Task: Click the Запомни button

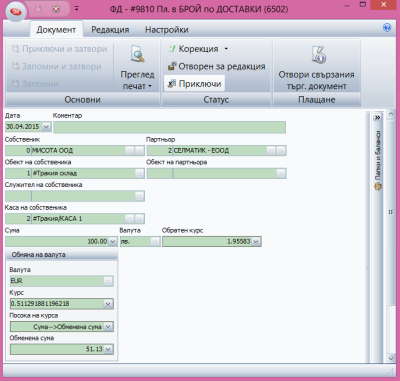Action: point(35,84)
